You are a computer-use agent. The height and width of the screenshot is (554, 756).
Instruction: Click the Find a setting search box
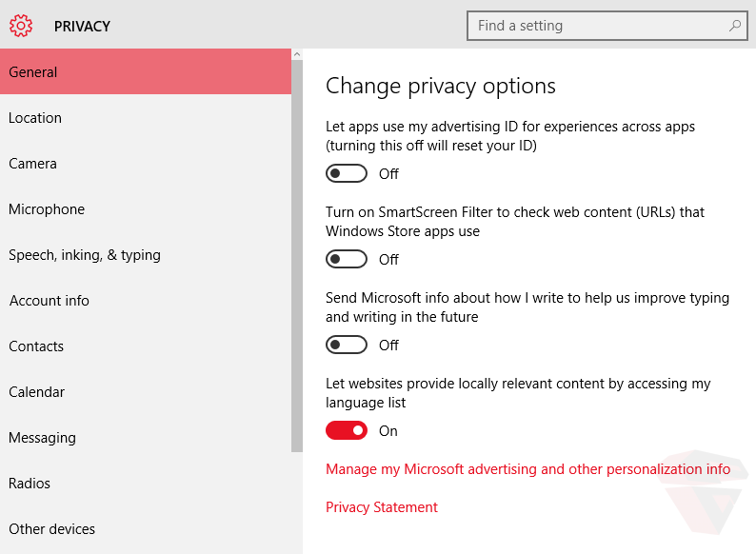click(x=607, y=26)
